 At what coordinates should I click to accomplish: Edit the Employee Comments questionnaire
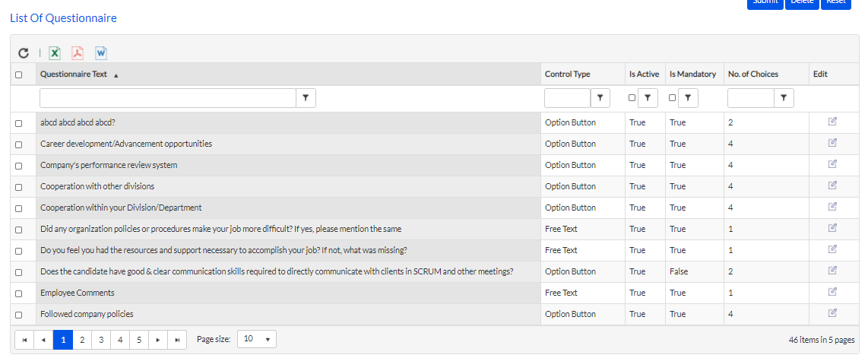832,292
